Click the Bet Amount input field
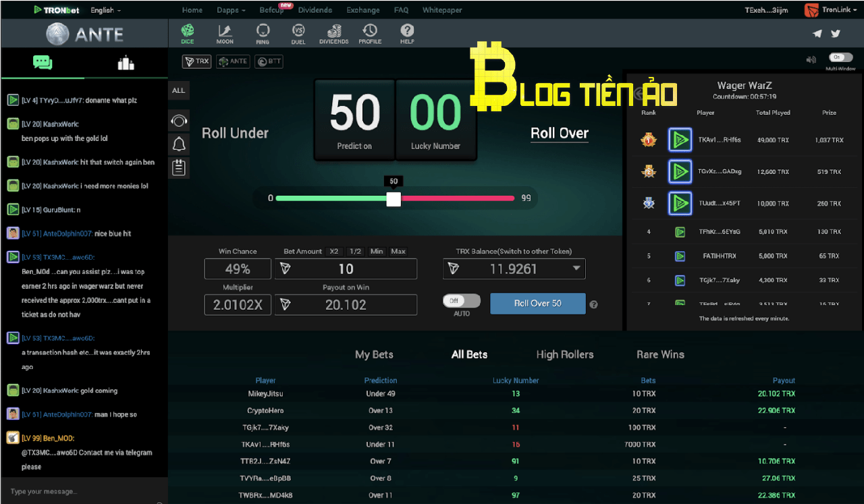 pos(346,269)
